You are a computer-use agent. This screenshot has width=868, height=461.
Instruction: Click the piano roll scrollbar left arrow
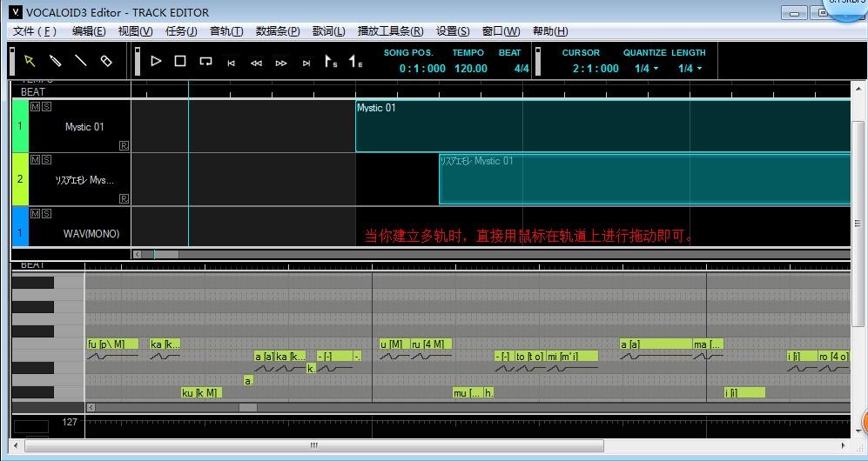click(x=91, y=407)
